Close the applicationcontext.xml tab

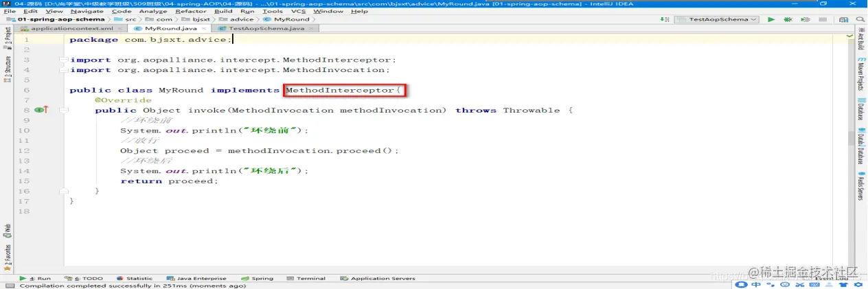[x=120, y=29]
